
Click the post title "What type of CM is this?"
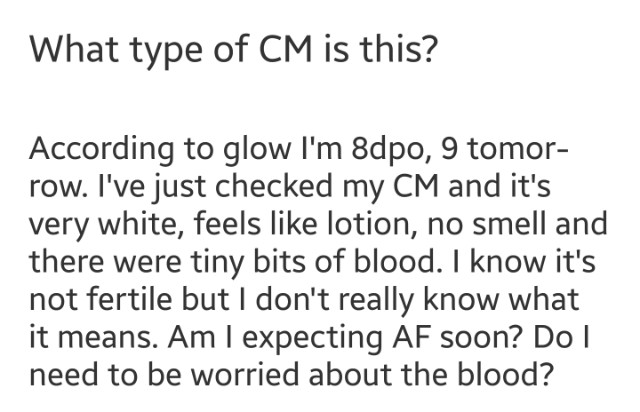click(x=232, y=47)
